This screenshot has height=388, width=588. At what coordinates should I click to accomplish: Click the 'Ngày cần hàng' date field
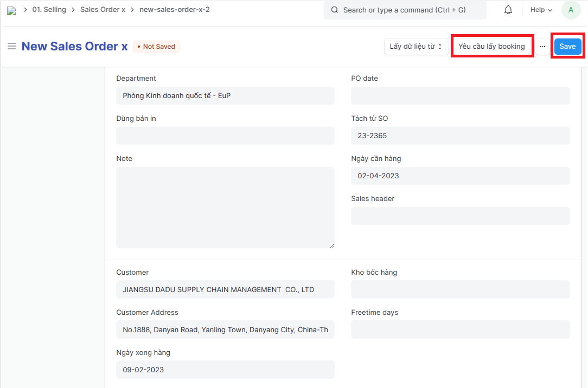pyautogui.click(x=460, y=176)
